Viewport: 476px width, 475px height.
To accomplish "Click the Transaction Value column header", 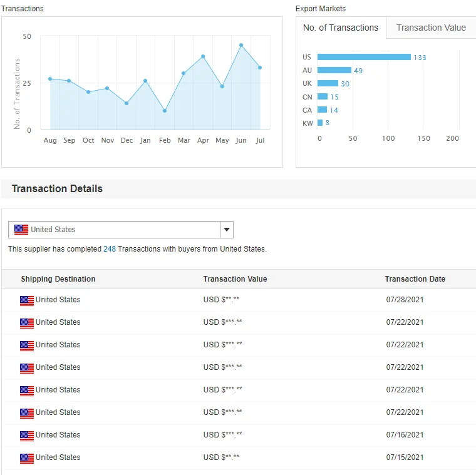I will (235, 279).
